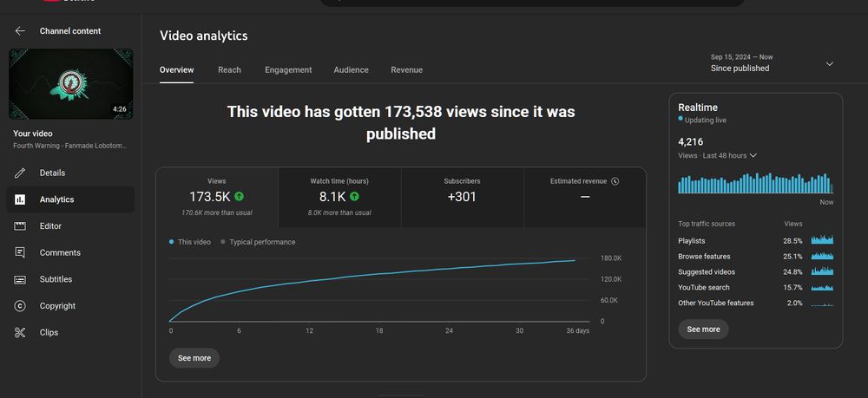This screenshot has width=868, height=398.
Task: Expand the Views Last 48 hours dropdown
Action: pos(718,156)
